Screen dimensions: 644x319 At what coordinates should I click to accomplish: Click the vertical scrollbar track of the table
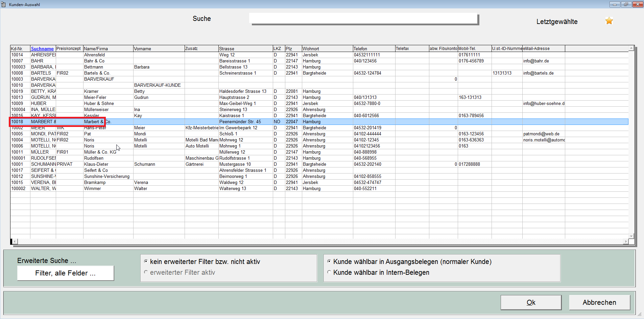[631, 142]
